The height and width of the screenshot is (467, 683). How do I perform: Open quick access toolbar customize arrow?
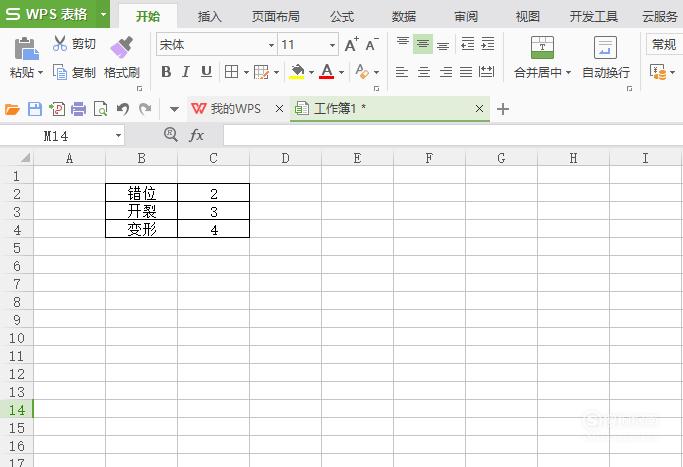tap(174, 109)
